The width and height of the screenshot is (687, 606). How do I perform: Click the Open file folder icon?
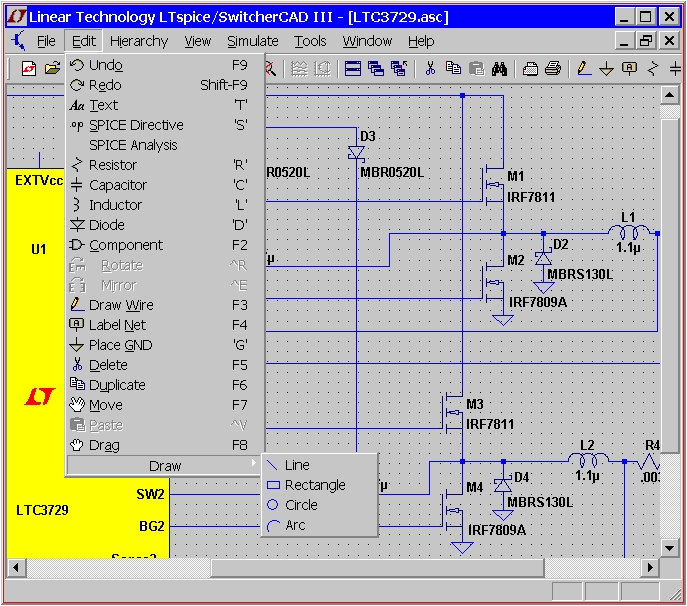(x=52, y=69)
